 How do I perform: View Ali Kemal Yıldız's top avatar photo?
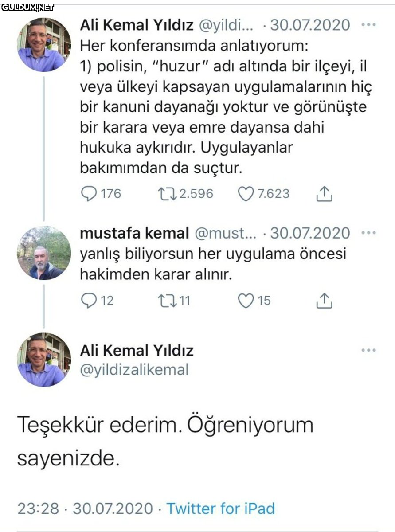43,45
